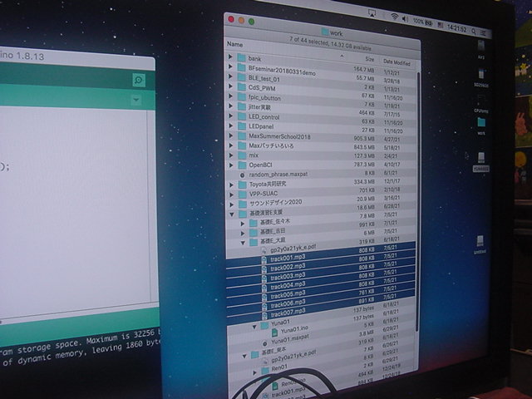Viewport: 532px width, 399px height.
Task: Select the Yuna01.ino sketch file icon
Action: click(x=275, y=332)
